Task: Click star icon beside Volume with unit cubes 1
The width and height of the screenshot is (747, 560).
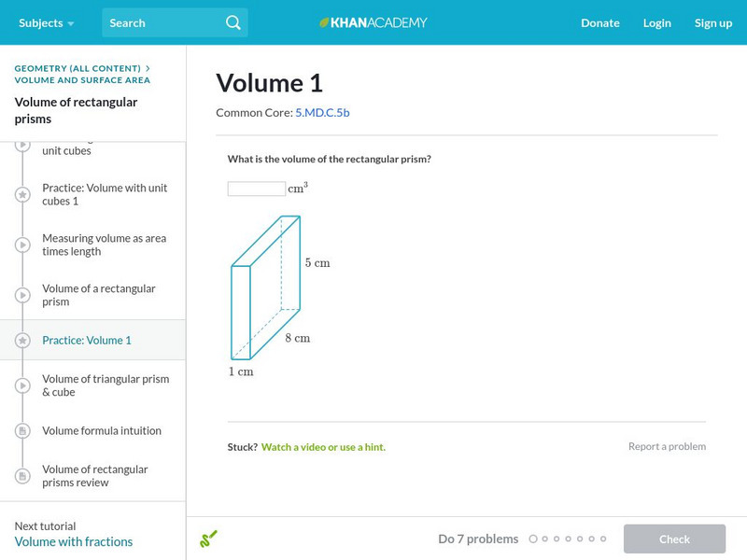Action: (x=22, y=194)
